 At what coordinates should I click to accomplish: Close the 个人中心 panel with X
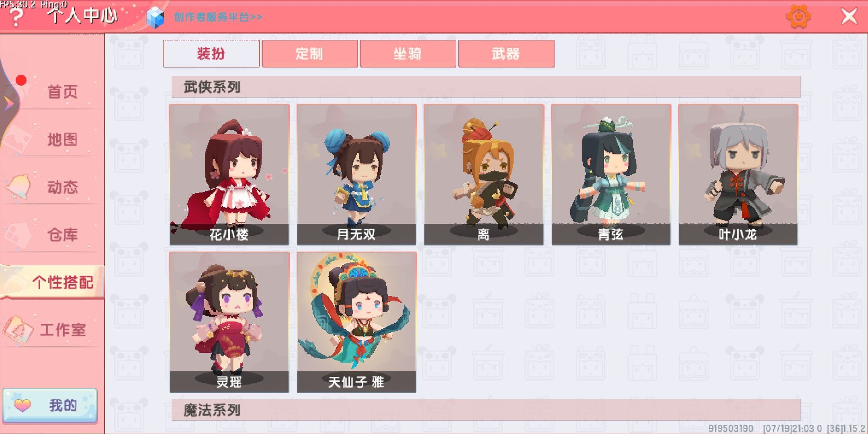pos(849,17)
